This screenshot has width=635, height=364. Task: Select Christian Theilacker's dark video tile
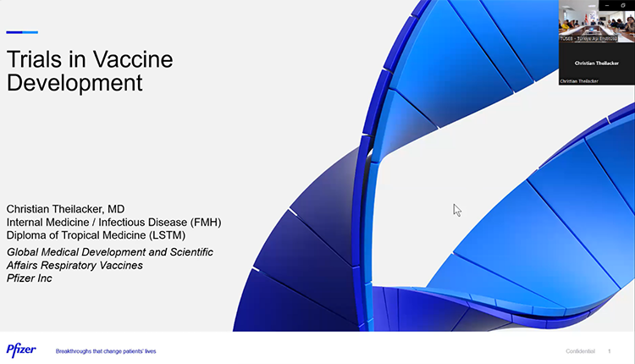[596, 63]
